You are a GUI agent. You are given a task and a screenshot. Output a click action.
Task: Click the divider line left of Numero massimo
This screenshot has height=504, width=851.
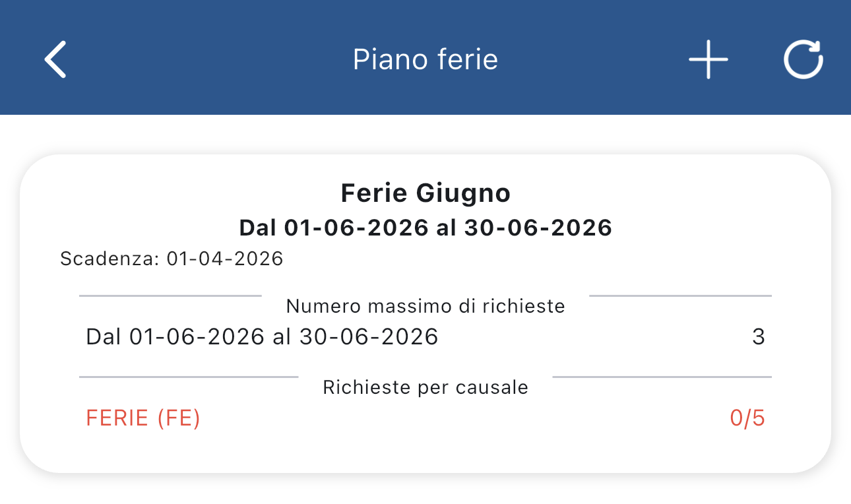[x=170, y=296]
